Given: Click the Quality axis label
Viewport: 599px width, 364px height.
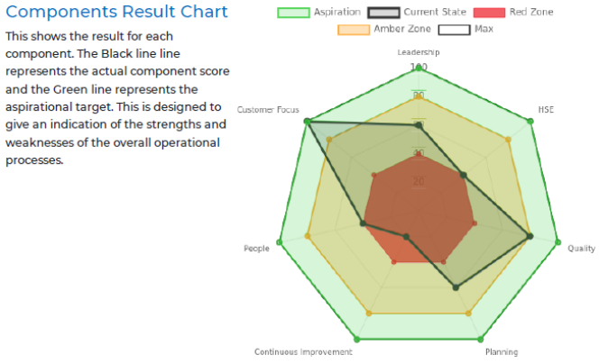Looking at the screenshot, I should [580, 248].
